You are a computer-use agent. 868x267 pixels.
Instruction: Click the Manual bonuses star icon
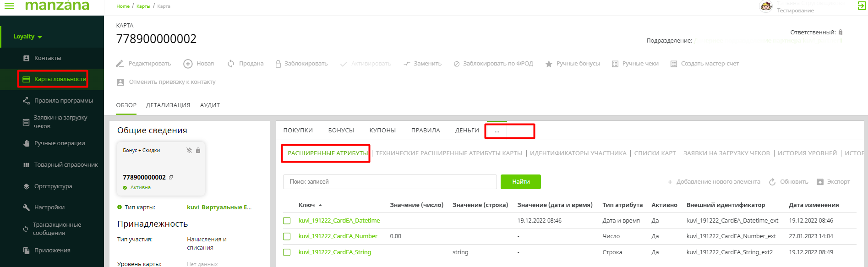click(549, 64)
